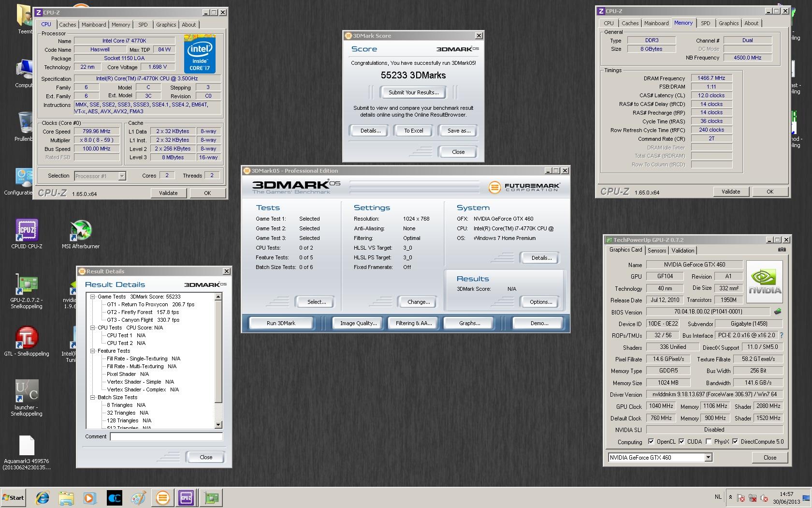Open GTL desktop shortcut

[x=27, y=342]
